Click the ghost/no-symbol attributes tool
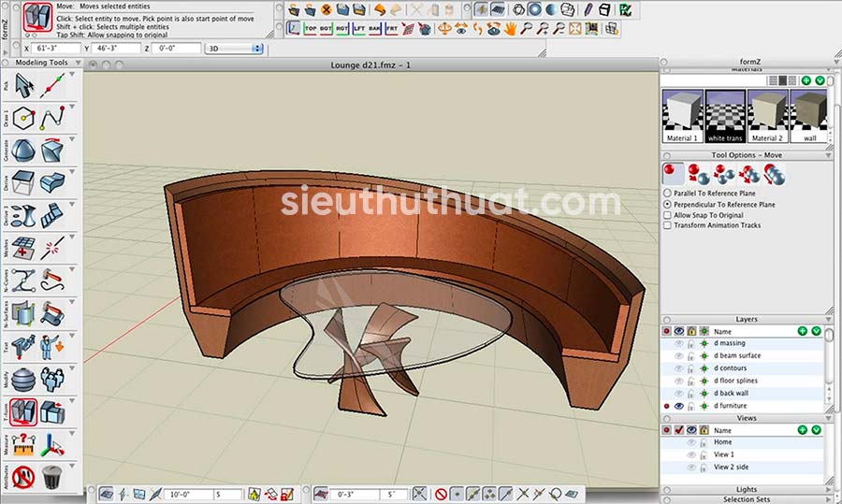842x504 pixels. pos(23,477)
